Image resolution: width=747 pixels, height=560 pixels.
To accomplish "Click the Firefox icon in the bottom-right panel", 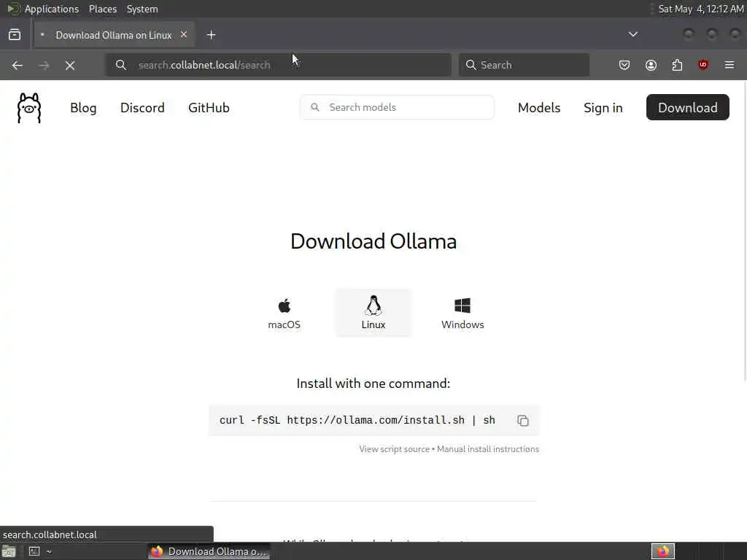I will coord(662,551).
